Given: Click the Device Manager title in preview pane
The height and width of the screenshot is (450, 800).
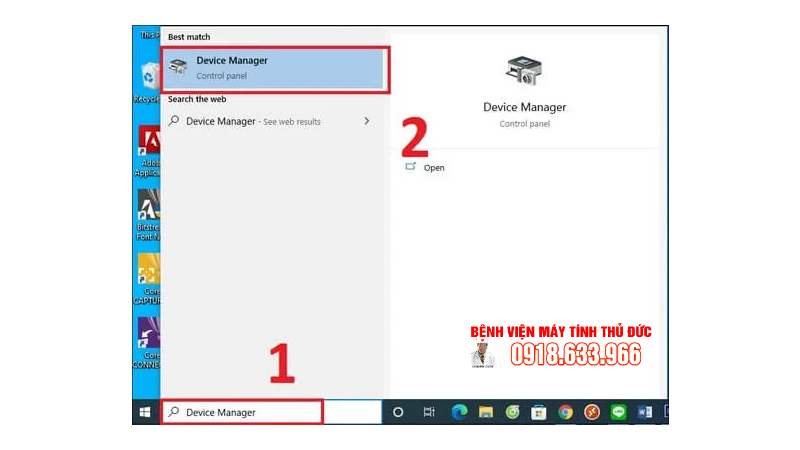Looking at the screenshot, I should (x=524, y=107).
